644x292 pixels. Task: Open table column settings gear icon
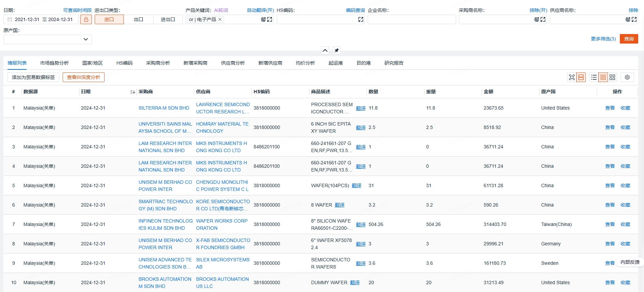[627, 77]
